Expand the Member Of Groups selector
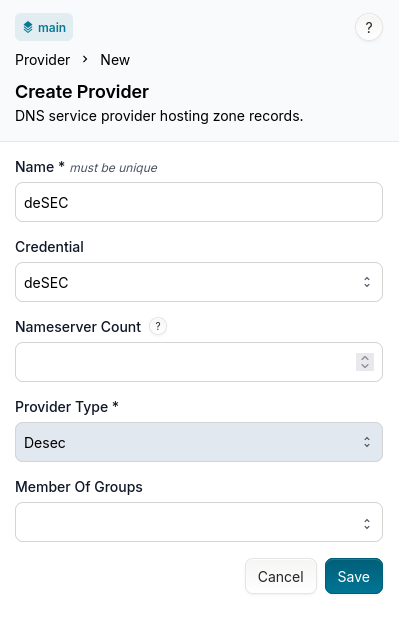This screenshot has width=399, height=621. pyautogui.click(x=199, y=522)
